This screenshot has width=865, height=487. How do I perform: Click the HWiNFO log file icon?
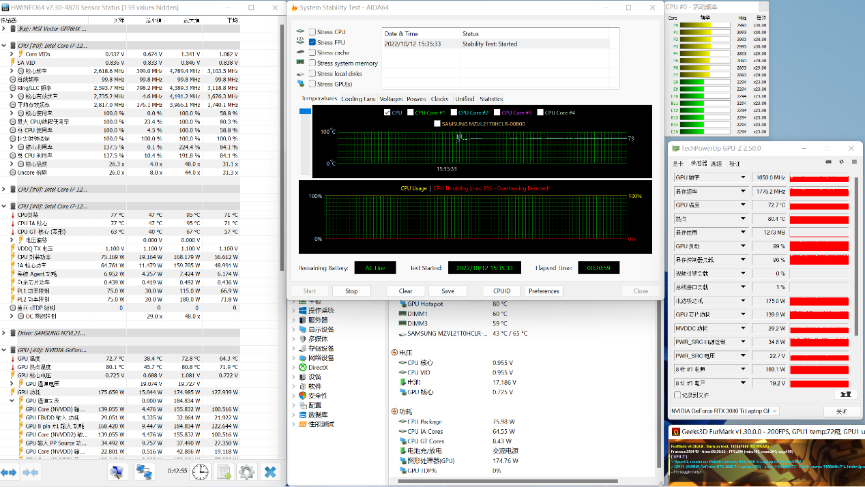pos(226,471)
